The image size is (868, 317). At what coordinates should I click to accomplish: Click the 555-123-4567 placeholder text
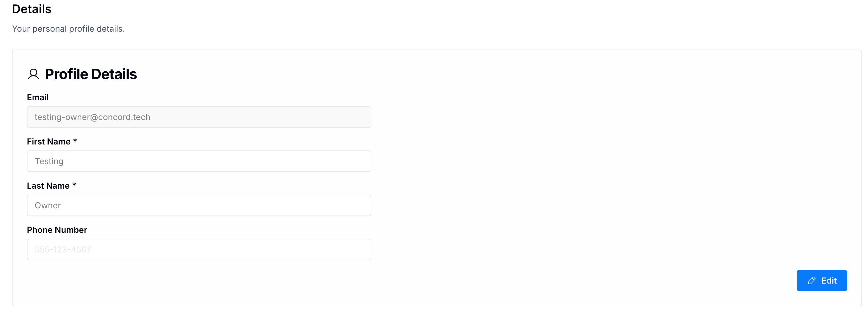click(x=63, y=249)
